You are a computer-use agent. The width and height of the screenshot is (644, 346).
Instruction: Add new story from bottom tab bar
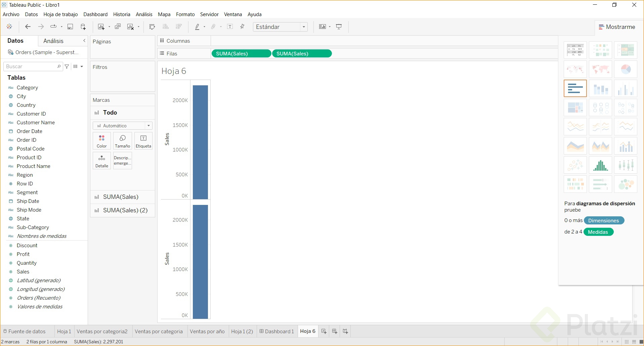coord(345,331)
